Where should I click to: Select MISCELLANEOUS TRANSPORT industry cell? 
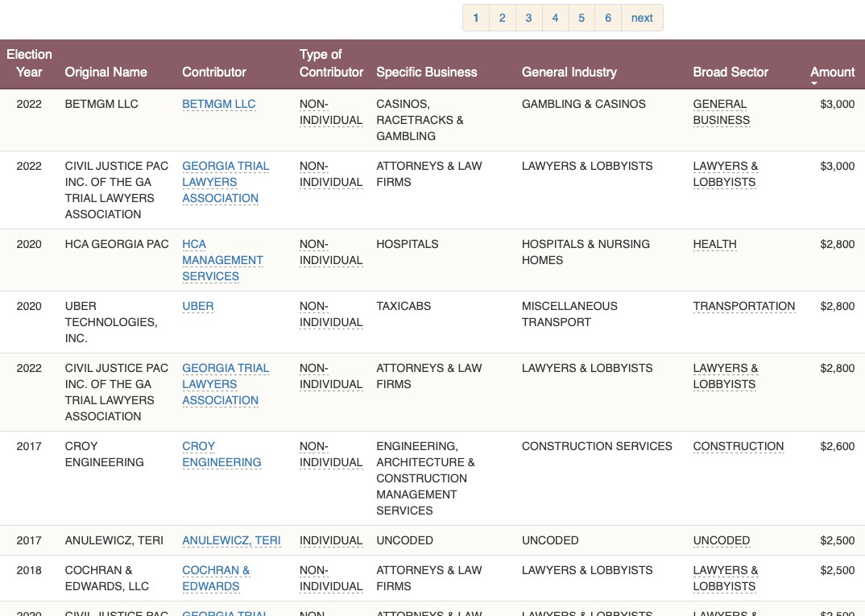pos(569,314)
